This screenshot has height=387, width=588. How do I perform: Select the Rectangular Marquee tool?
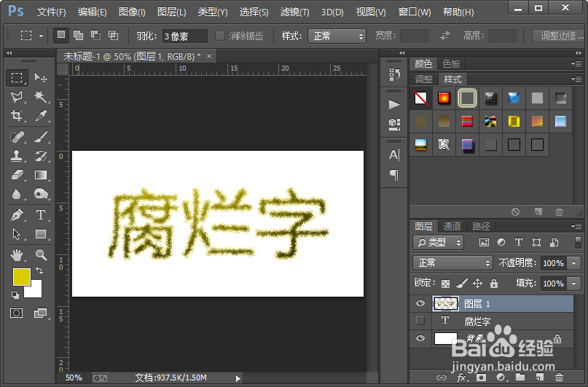tap(17, 78)
